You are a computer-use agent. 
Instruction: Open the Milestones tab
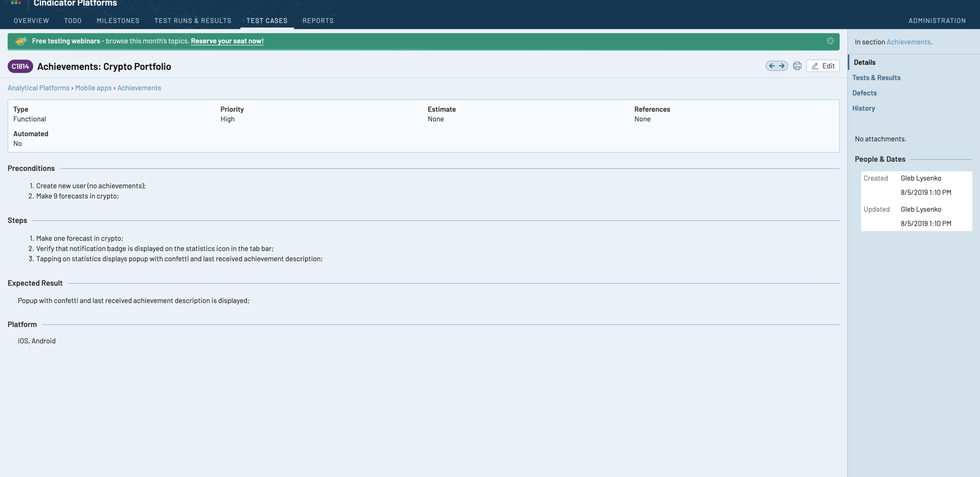(118, 20)
